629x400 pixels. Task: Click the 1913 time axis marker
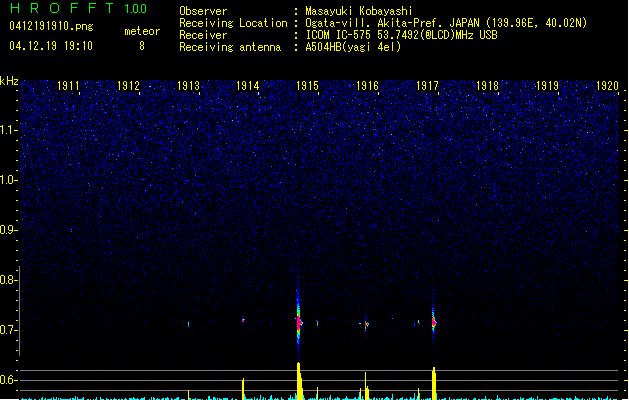tap(188, 86)
